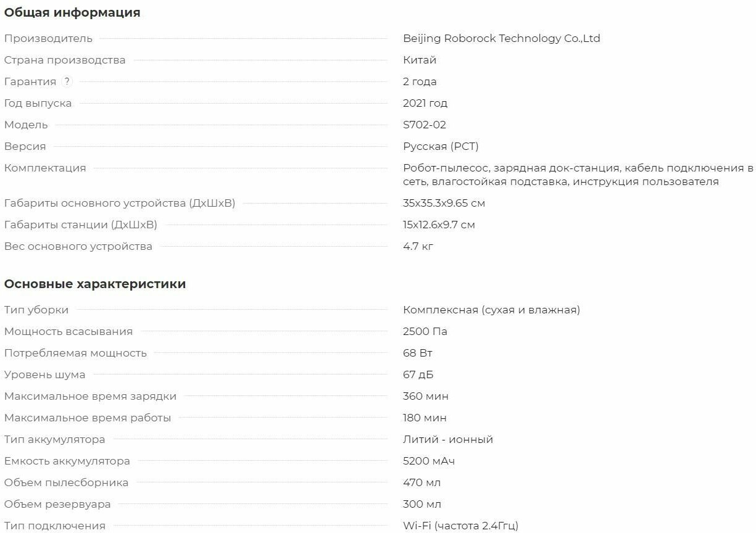Select the version value 'Русская (РСТ)'
Image resolution: width=756 pixels, height=533 pixels.
pyautogui.click(x=441, y=146)
